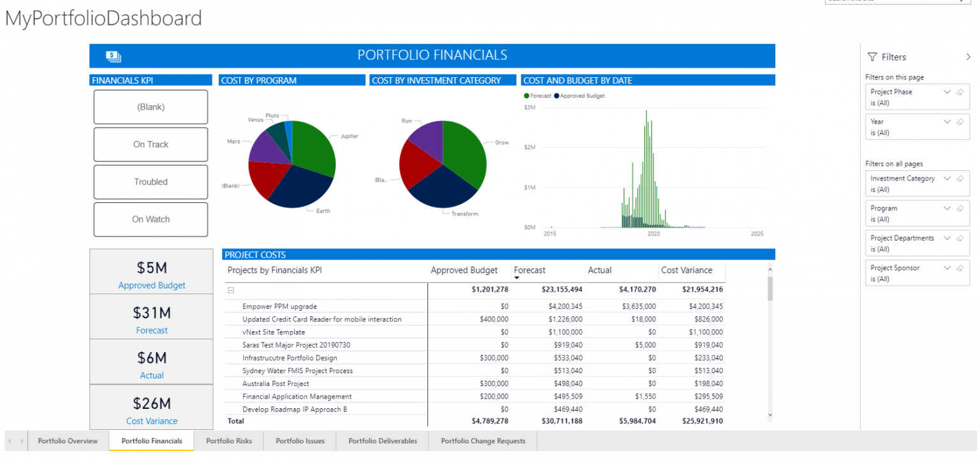Clear the Project Sponsor filter via eraser icon
Image resolution: width=980 pixels, height=458 pixels.
pos(961,268)
